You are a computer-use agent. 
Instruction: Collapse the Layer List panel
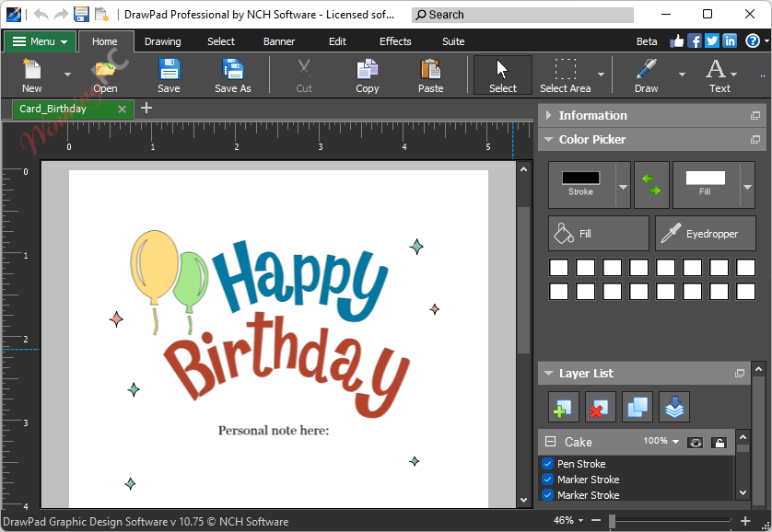pyautogui.click(x=548, y=374)
